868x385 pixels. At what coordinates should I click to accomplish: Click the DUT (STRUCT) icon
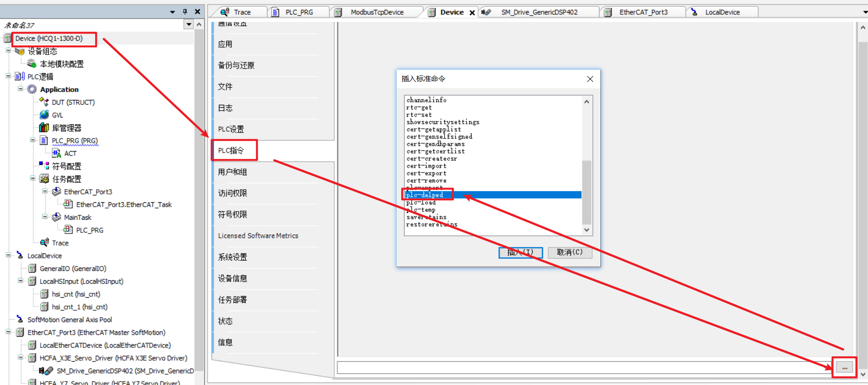(44, 102)
